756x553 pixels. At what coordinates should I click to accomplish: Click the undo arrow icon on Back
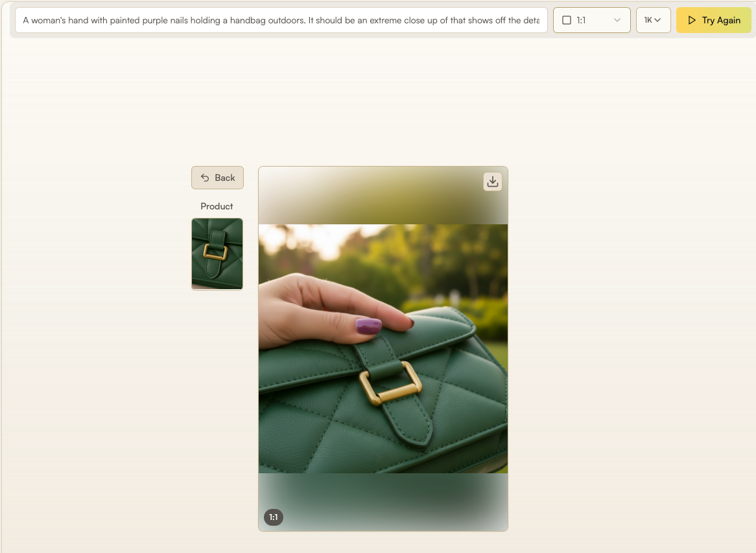(x=205, y=178)
